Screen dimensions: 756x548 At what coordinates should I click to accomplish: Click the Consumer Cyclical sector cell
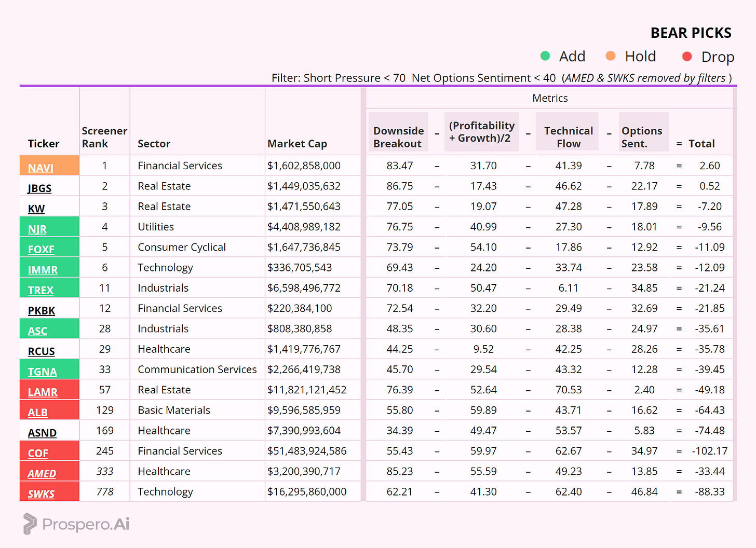(182, 247)
